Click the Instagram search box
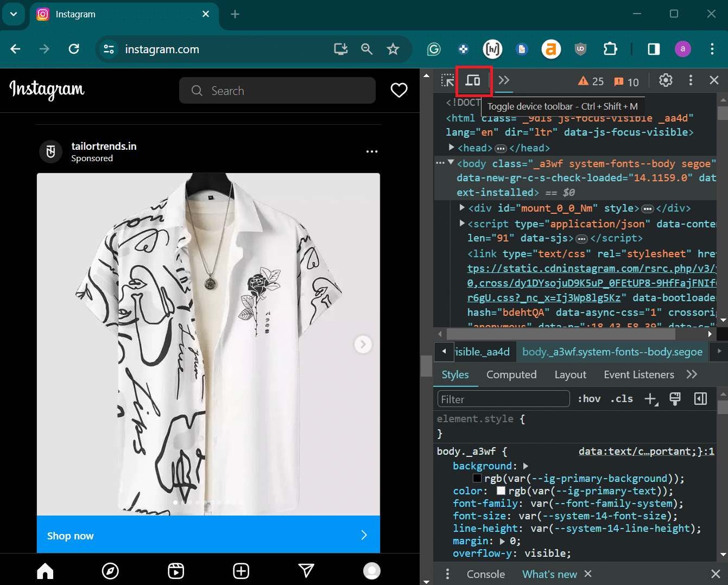The width and height of the screenshot is (728, 585). tap(277, 90)
